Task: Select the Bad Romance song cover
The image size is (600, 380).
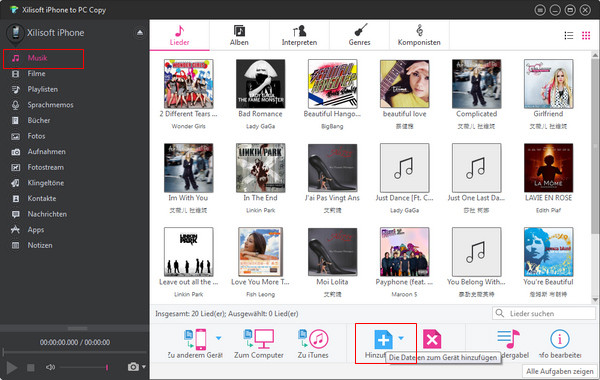Action: 261,84
